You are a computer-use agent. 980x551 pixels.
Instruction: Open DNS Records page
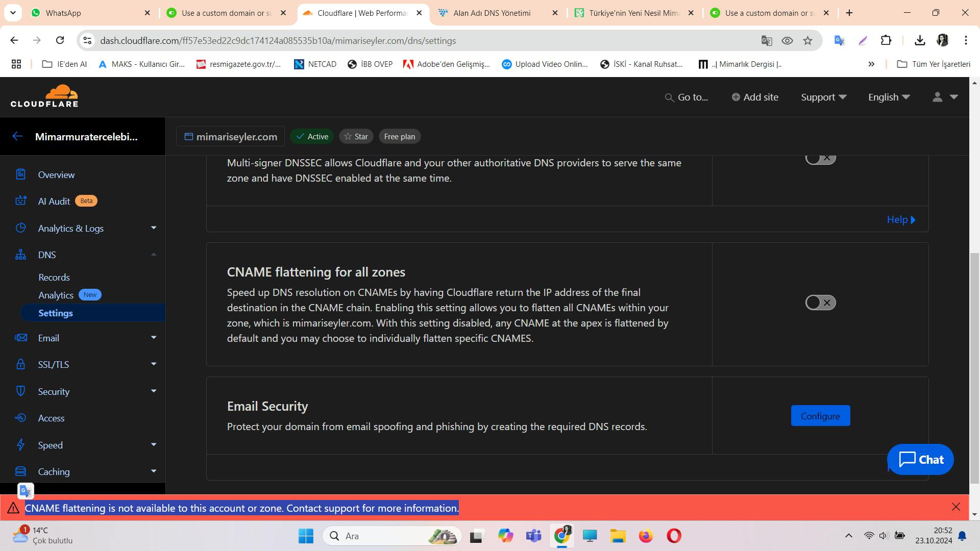coord(54,277)
